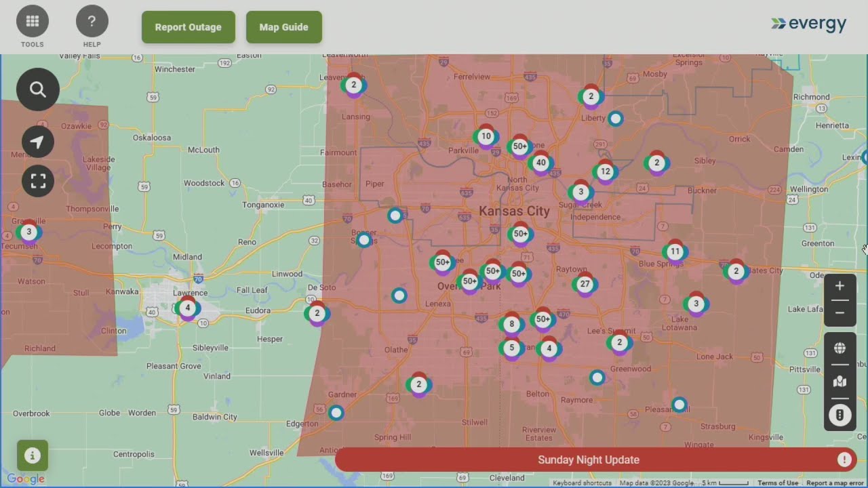This screenshot has width=868, height=488.
Task: Select outage cluster 3 near Lake Lotawana
Action: click(696, 304)
